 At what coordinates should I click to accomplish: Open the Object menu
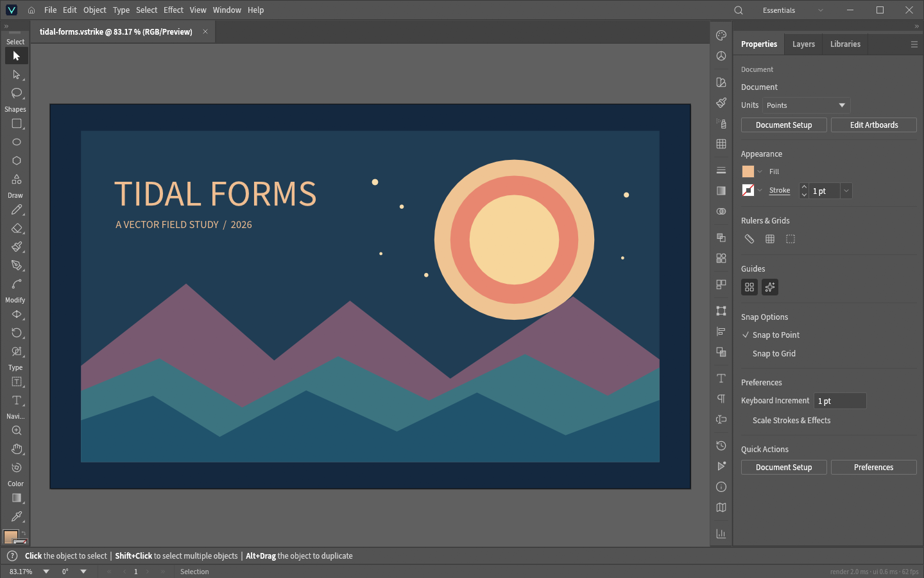95,10
